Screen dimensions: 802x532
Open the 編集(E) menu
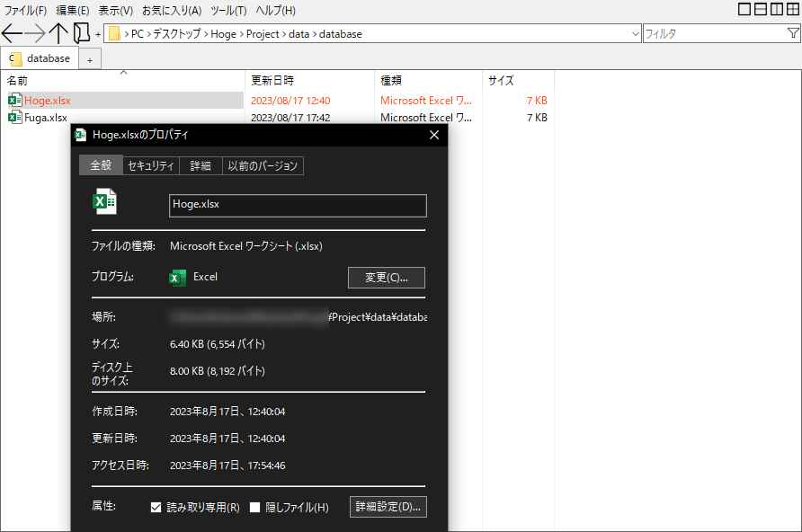73,10
